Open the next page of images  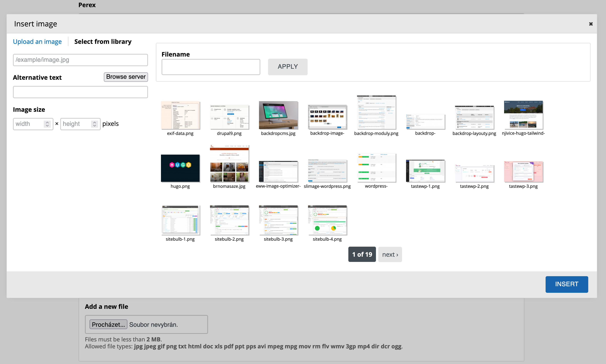[x=390, y=254]
